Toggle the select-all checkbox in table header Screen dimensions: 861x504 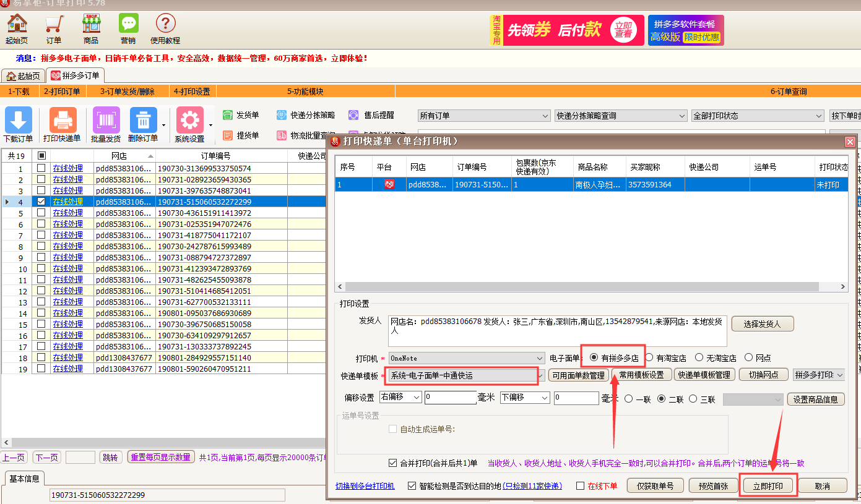[41, 156]
